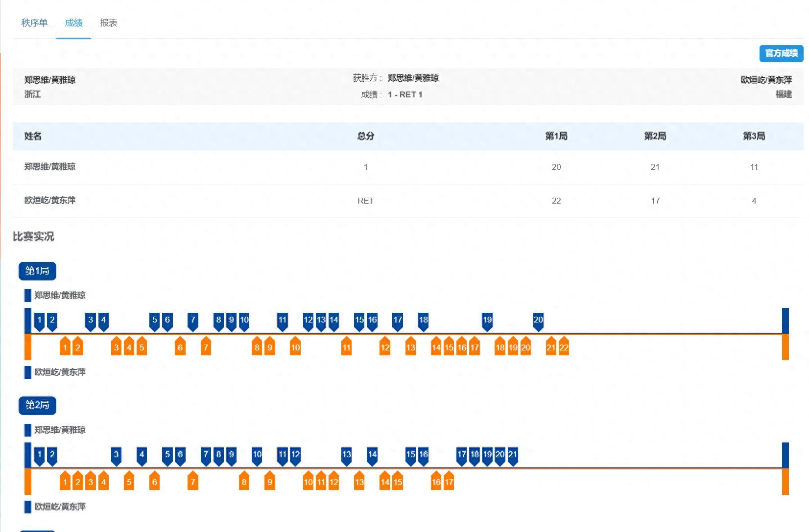Switch to the 成绩 tab
809x532 pixels.
73,23
